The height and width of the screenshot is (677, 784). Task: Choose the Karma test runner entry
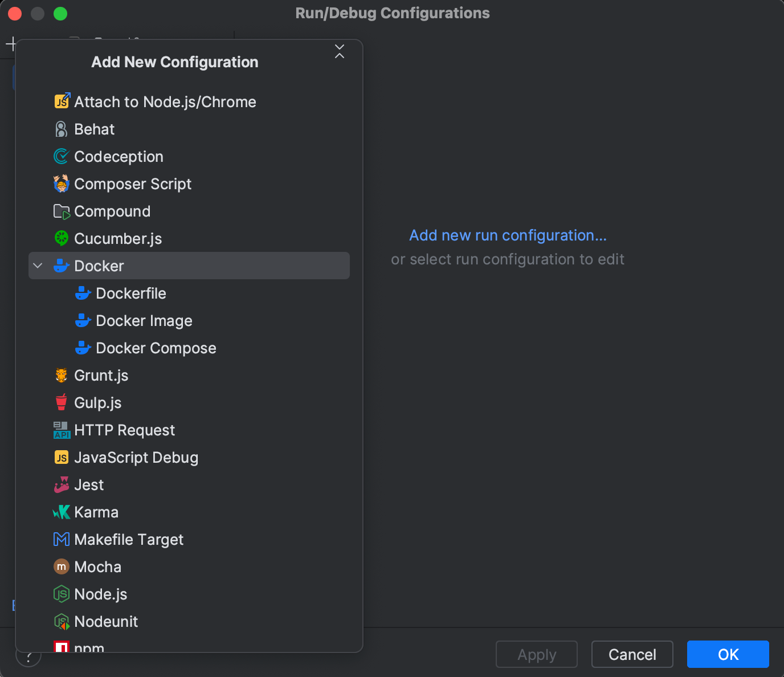coord(96,512)
